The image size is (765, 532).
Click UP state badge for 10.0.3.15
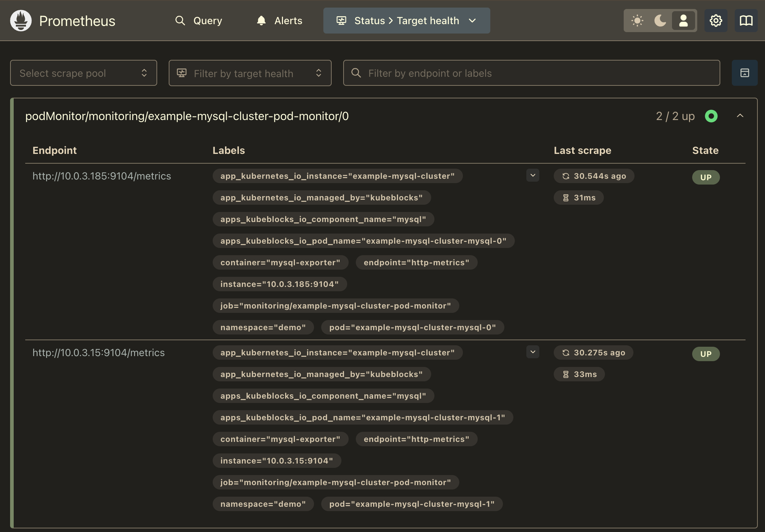pyautogui.click(x=706, y=354)
